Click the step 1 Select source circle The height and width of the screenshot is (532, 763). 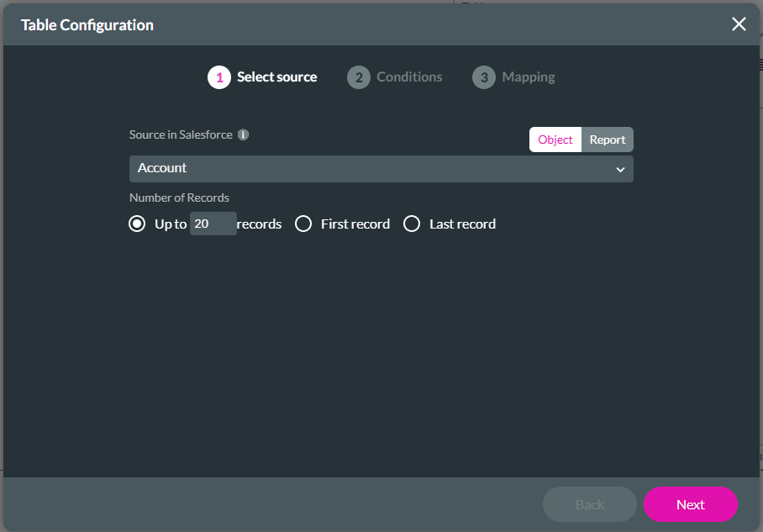tap(218, 76)
